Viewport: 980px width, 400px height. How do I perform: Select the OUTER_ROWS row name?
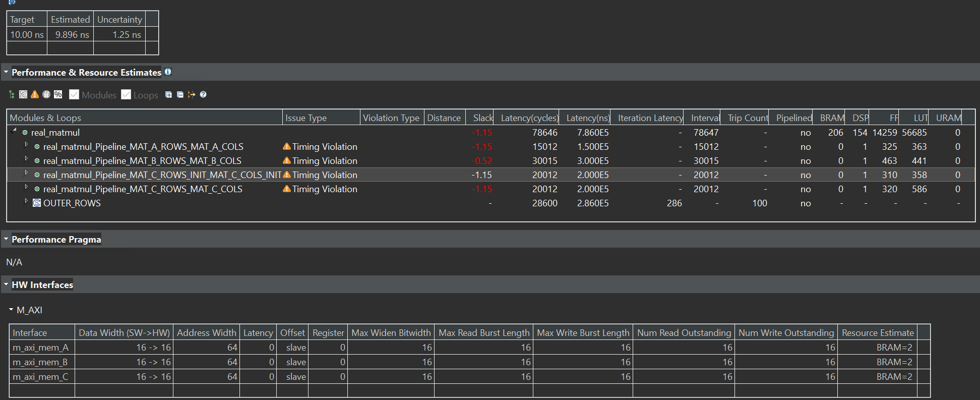(72, 203)
